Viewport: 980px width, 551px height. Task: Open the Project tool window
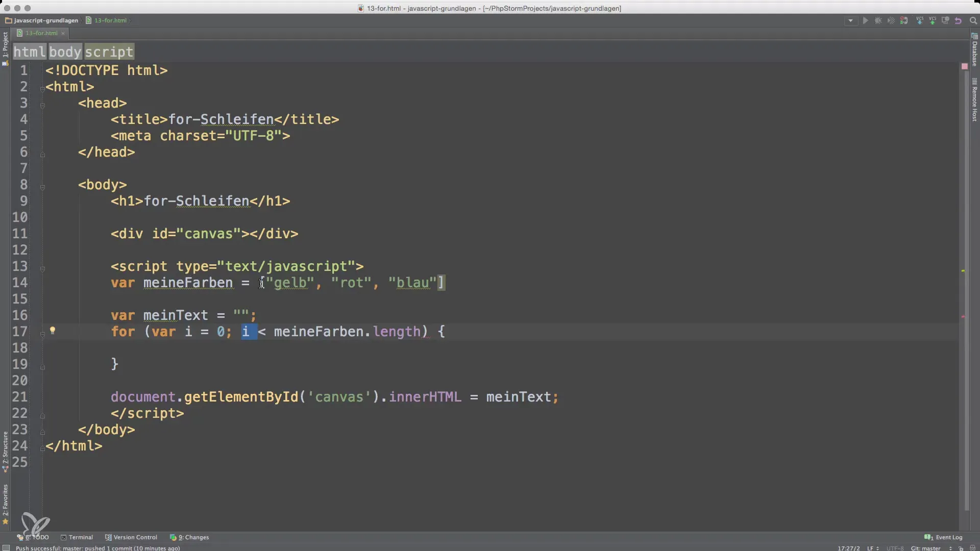[5, 48]
